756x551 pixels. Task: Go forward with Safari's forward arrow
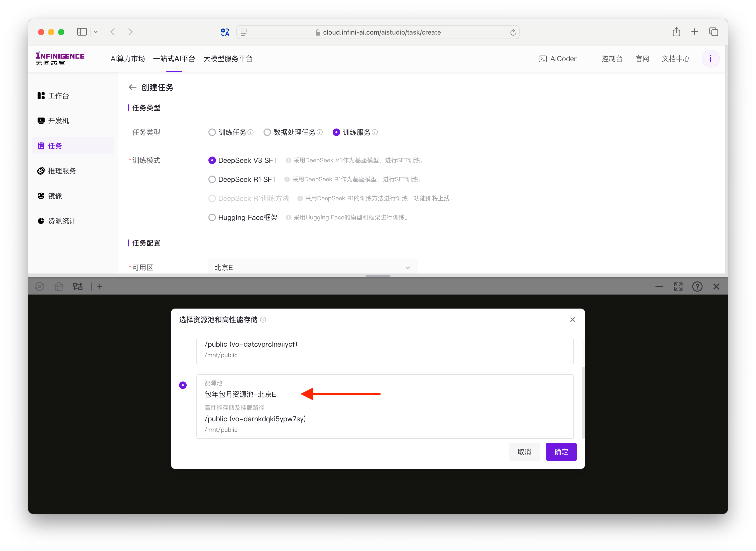click(131, 32)
